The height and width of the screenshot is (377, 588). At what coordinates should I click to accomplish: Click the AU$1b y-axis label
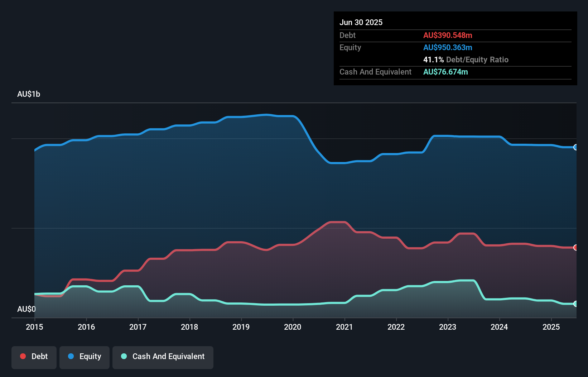pyautogui.click(x=29, y=94)
